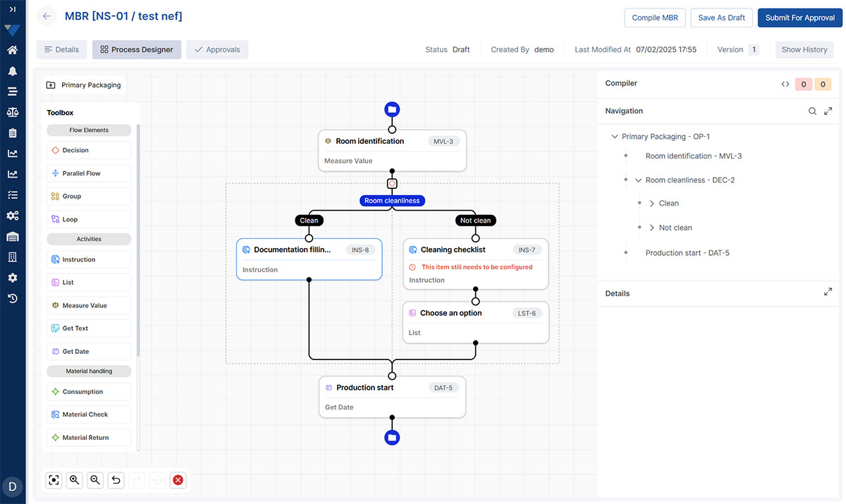Viewport: 846px width, 504px height.
Task: Pick the Instruction activity from Toolbox
Action: [x=89, y=259]
